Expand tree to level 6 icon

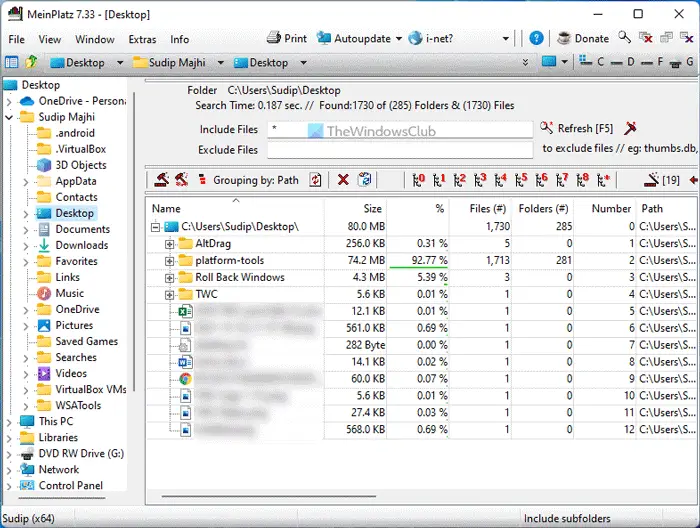pos(542,180)
